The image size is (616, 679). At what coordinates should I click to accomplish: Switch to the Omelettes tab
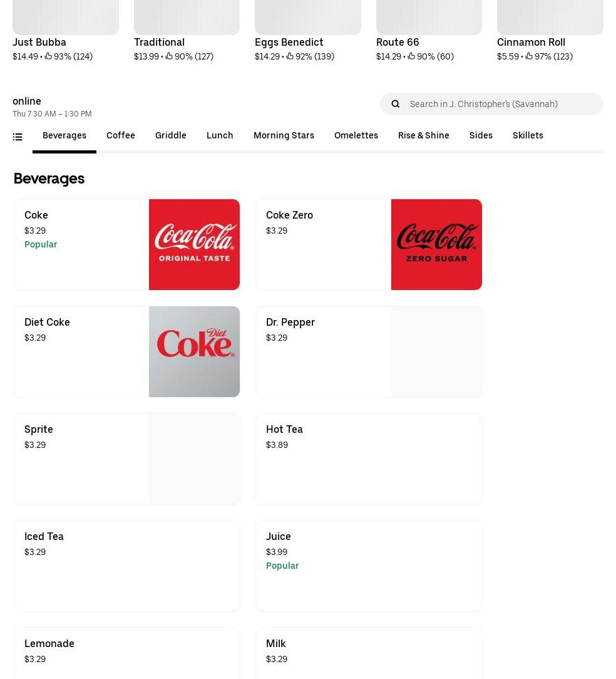point(356,135)
